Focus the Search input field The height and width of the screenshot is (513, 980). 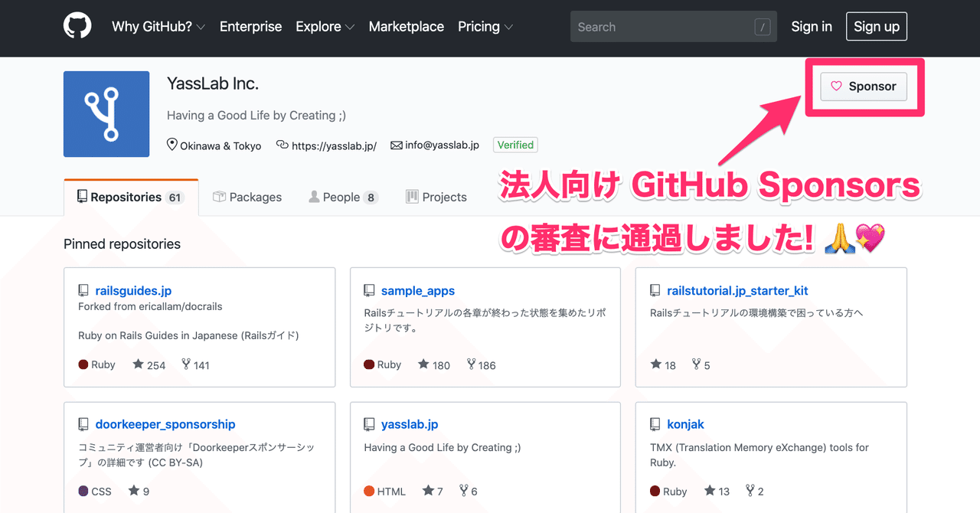(x=674, y=27)
